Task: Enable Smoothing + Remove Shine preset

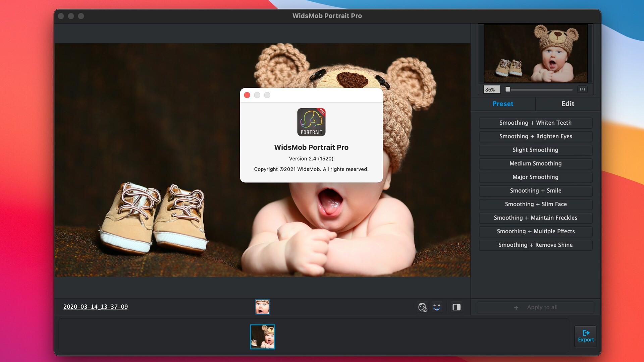Action: tap(535, 245)
